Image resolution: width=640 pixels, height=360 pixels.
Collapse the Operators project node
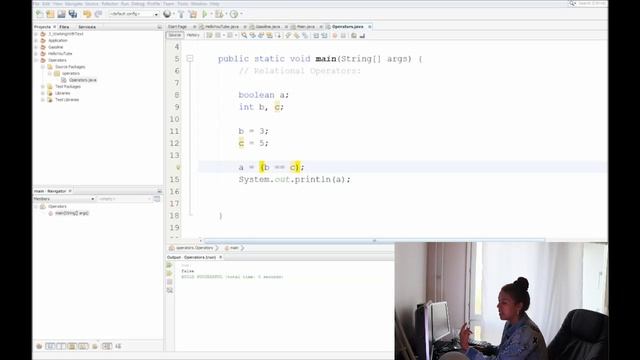coord(36,60)
